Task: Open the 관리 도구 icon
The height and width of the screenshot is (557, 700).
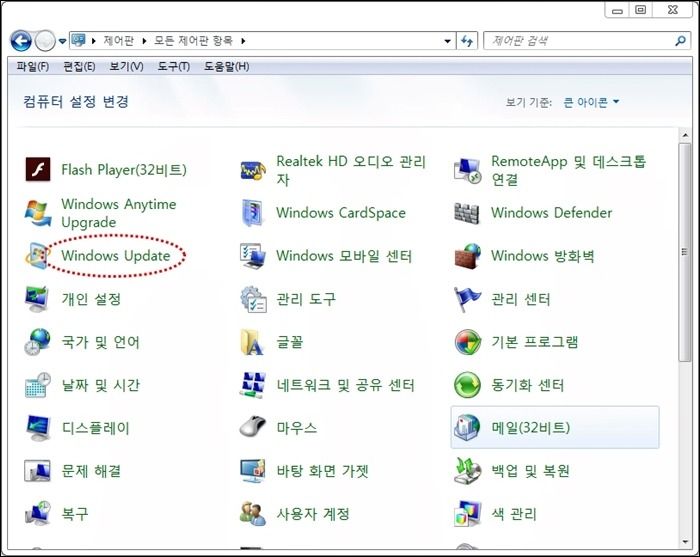Action: (x=253, y=299)
